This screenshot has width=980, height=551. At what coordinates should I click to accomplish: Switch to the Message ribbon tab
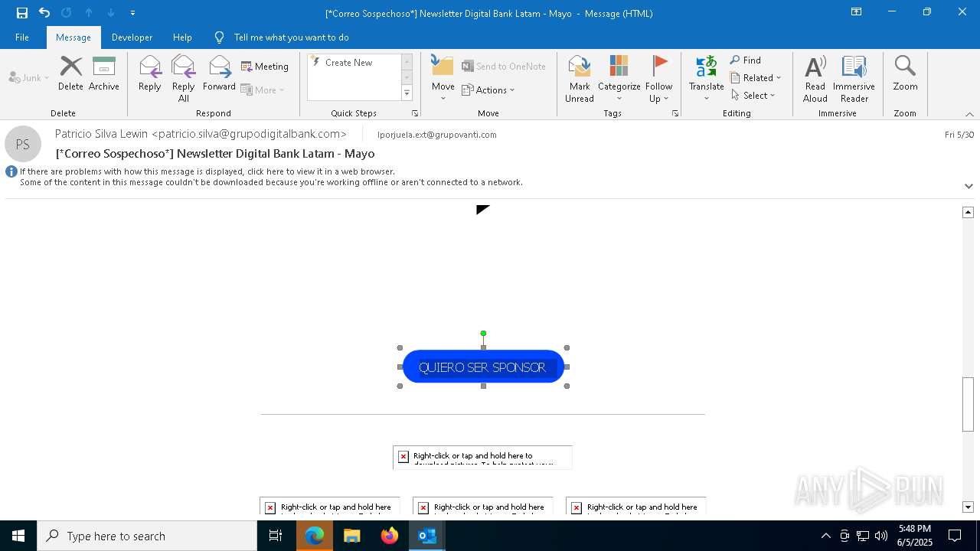click(x=73, y=37)
